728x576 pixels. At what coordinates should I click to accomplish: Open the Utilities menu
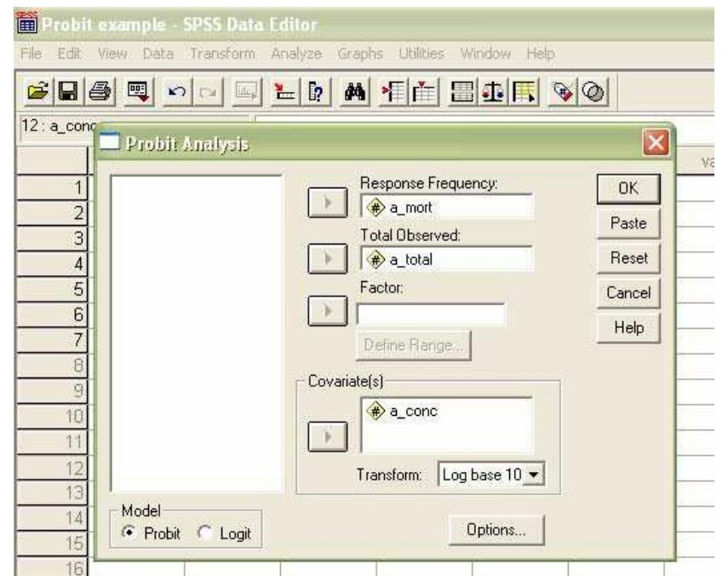click(421, 54)
